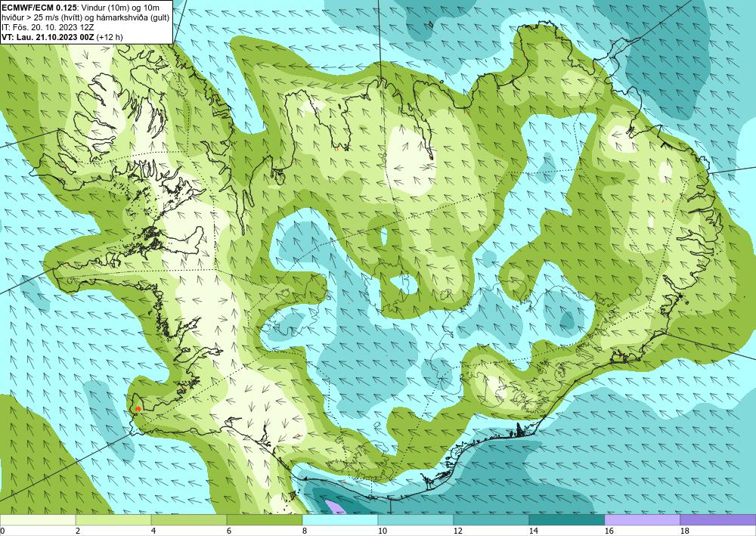Click the 10–12 m/s teal legend swatch

tap(416, 519)
